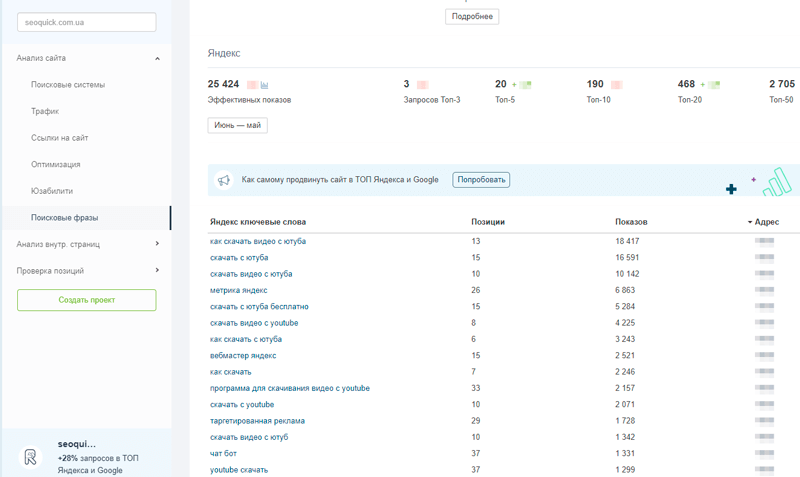Click the megaphone icon in the promo banner

(223, 180)
